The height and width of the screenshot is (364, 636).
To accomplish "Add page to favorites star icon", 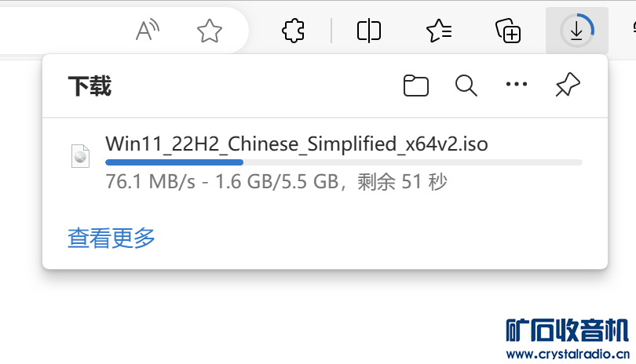I will click(x=210, y=31).
